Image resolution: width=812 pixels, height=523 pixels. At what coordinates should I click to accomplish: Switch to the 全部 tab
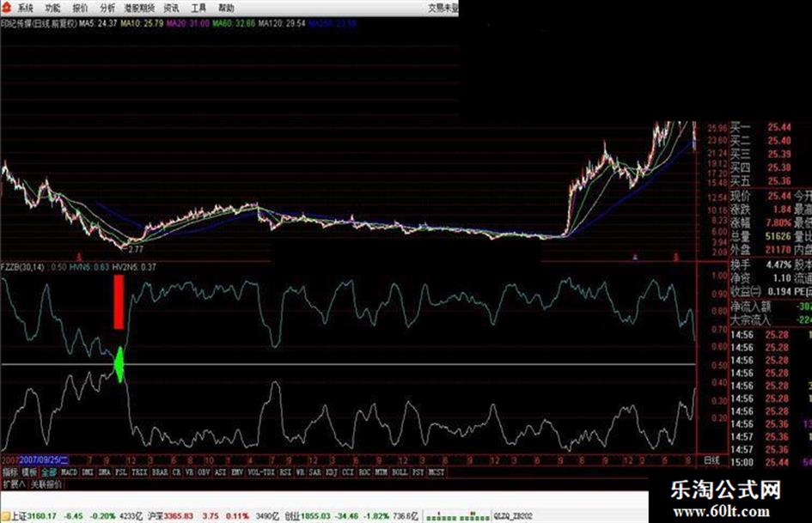(x=49, y=472)
